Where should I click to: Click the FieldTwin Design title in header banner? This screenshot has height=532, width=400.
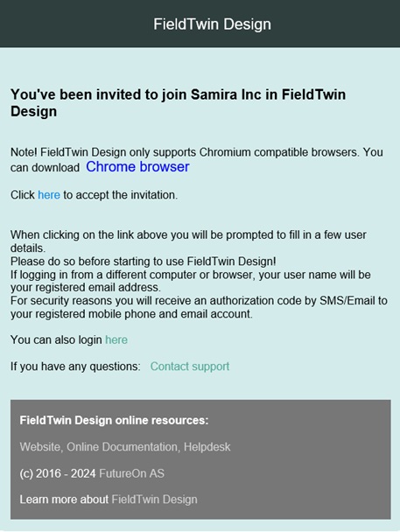tap(212, 24)
